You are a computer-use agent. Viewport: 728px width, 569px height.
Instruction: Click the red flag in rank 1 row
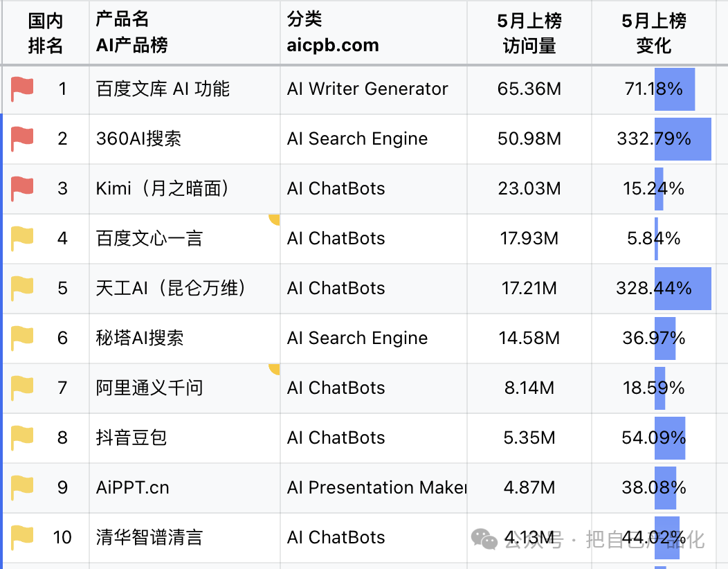(x=22, y=89)
